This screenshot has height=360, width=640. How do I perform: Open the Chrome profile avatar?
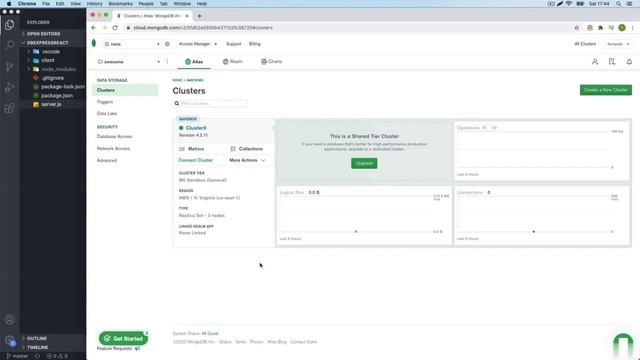point(622,28)
